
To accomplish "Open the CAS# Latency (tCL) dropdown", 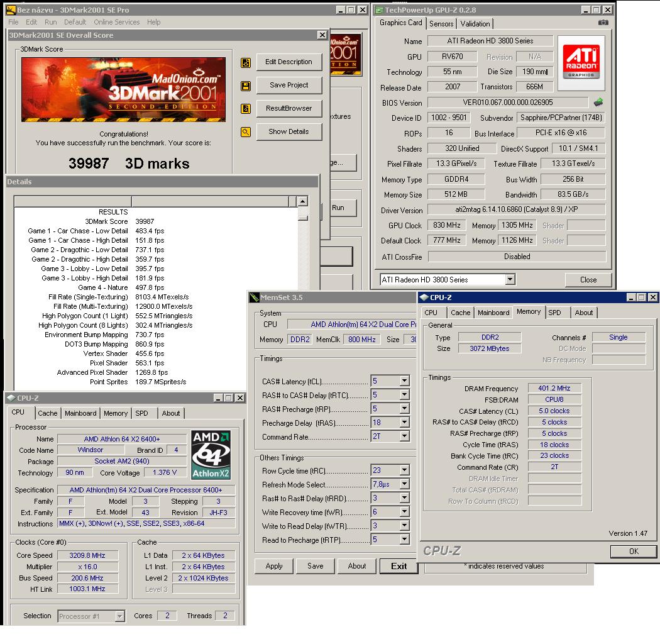I will (x=404, y=380).
